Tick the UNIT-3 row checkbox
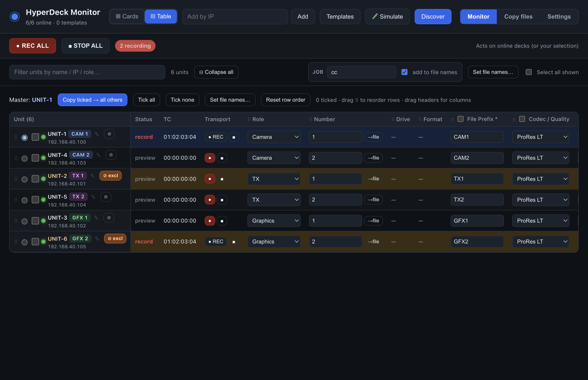Screen dimensions: 588x380 coord(35,221)
